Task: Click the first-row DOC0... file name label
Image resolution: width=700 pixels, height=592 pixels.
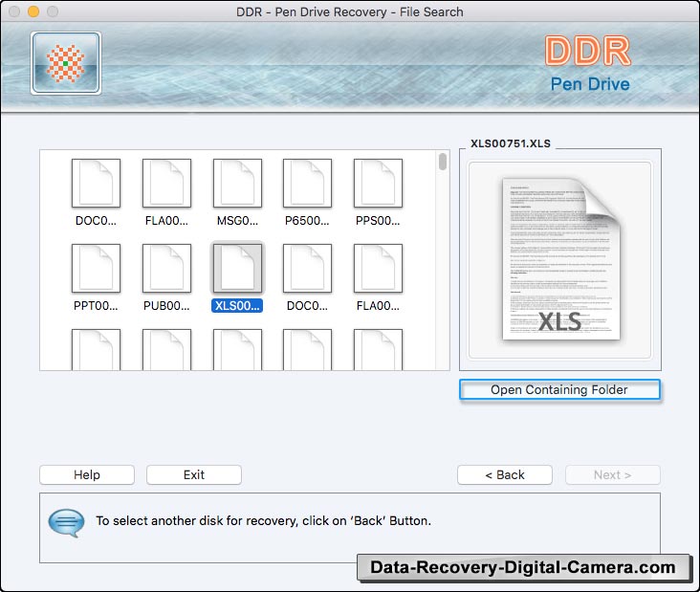Action: point(96,221)
